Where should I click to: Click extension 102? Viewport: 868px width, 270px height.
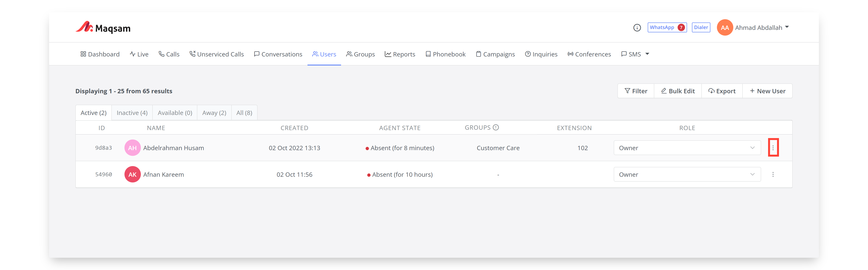[x=582, y=148]
